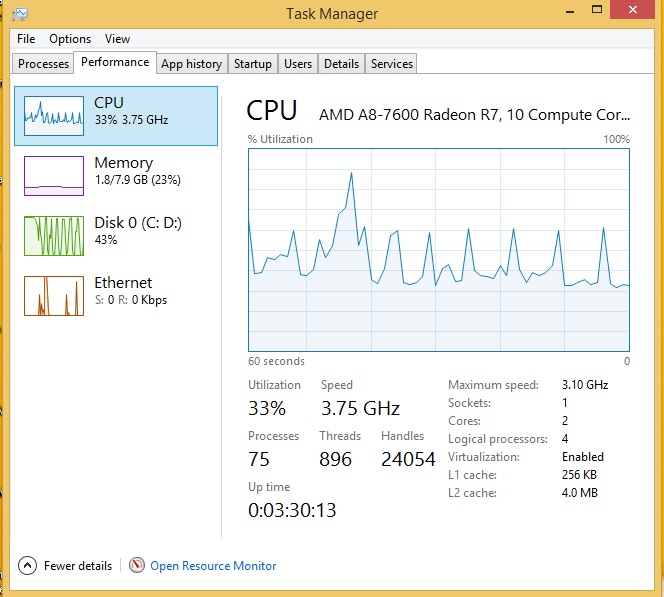Click the 60 seconds graph label
Image resolution: width=664 pixels, height=597 pixels.
[276, 361]
